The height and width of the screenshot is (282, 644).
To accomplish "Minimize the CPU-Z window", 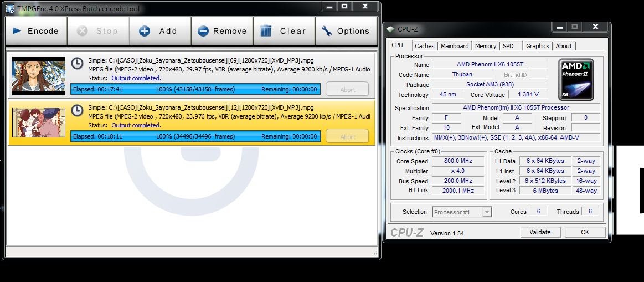I will [560, 28].
